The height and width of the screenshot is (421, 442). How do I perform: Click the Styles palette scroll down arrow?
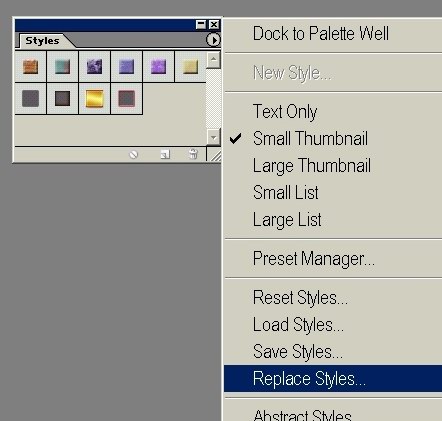(x=213, y=137)
